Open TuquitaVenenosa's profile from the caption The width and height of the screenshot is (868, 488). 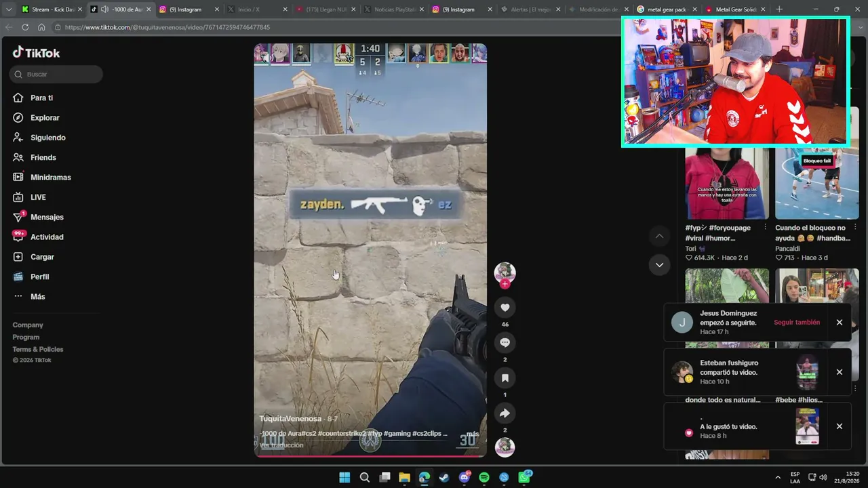[290, 419]
